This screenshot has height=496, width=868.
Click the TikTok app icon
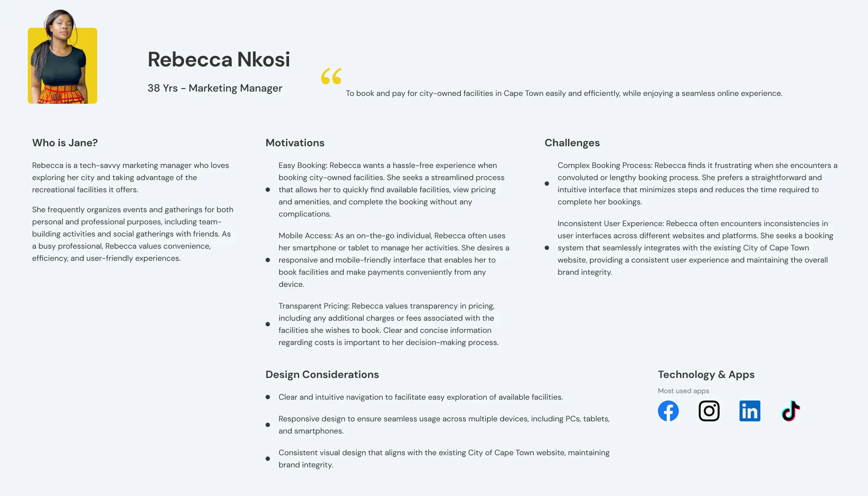(791, 411)
